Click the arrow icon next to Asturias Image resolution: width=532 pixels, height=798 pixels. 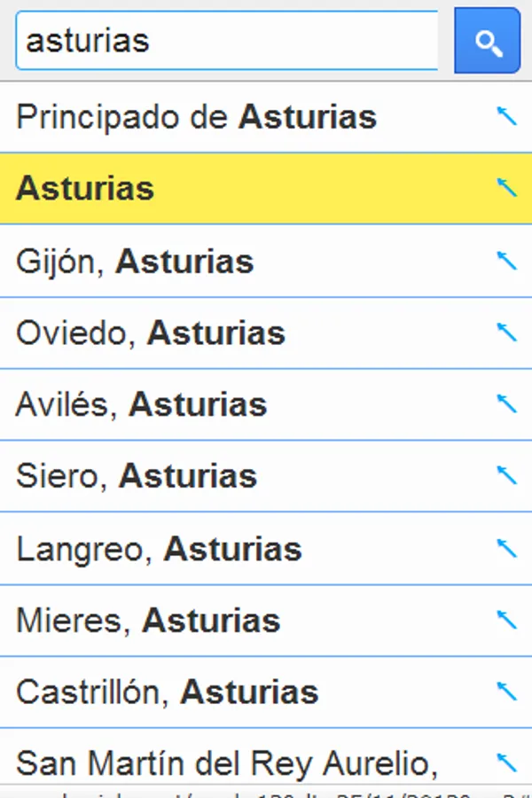[x=507, y=188]
